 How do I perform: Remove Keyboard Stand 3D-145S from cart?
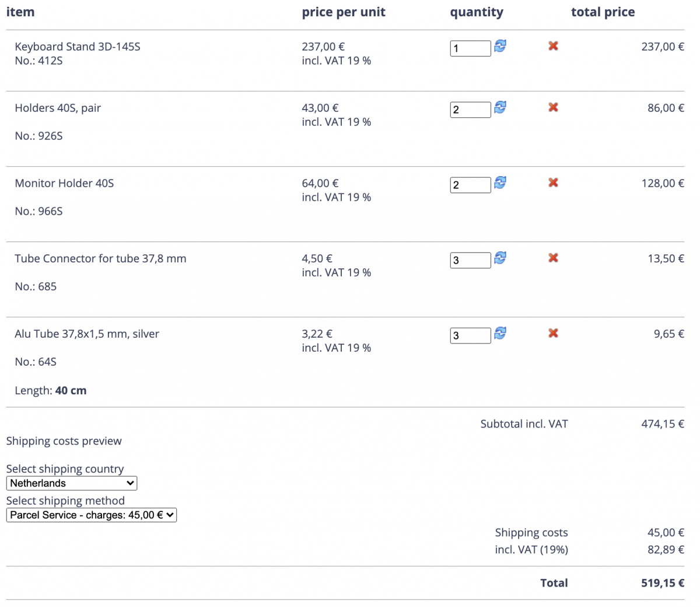point(554,45)
